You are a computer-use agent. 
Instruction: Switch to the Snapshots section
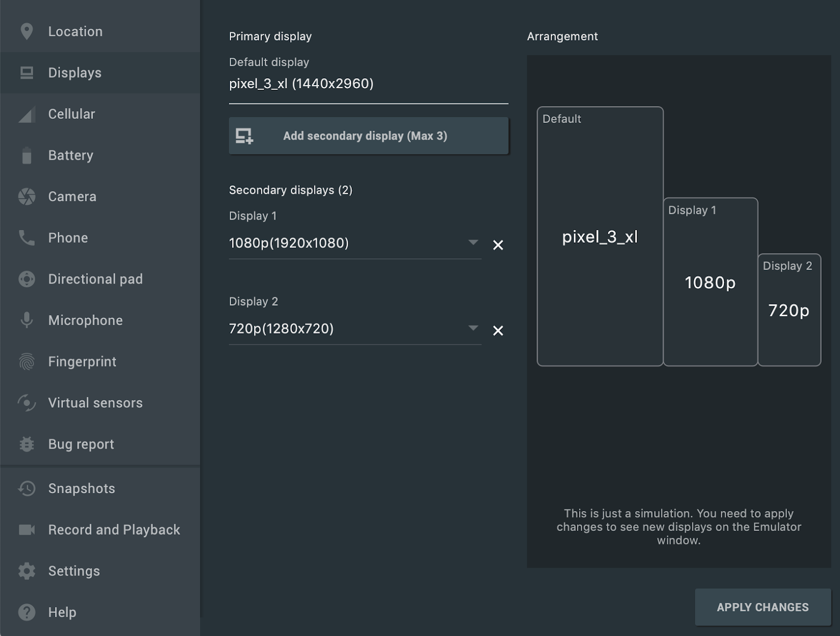(81, 488)
